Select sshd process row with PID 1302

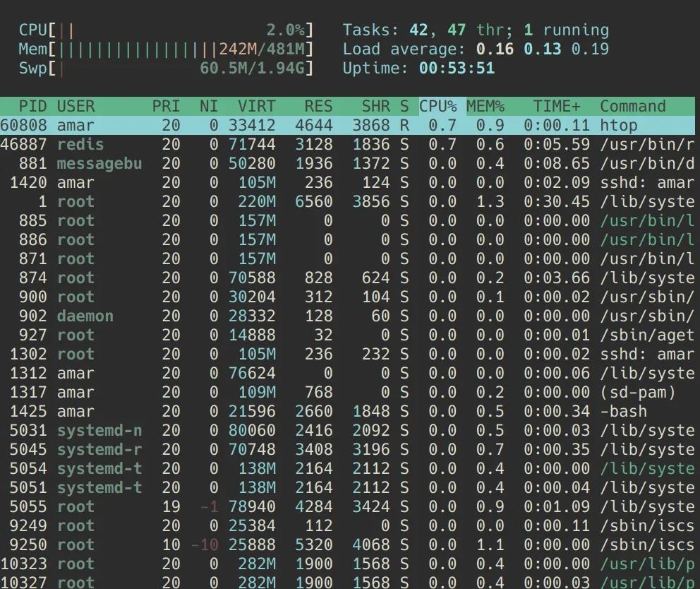click(x=347, y=354)
